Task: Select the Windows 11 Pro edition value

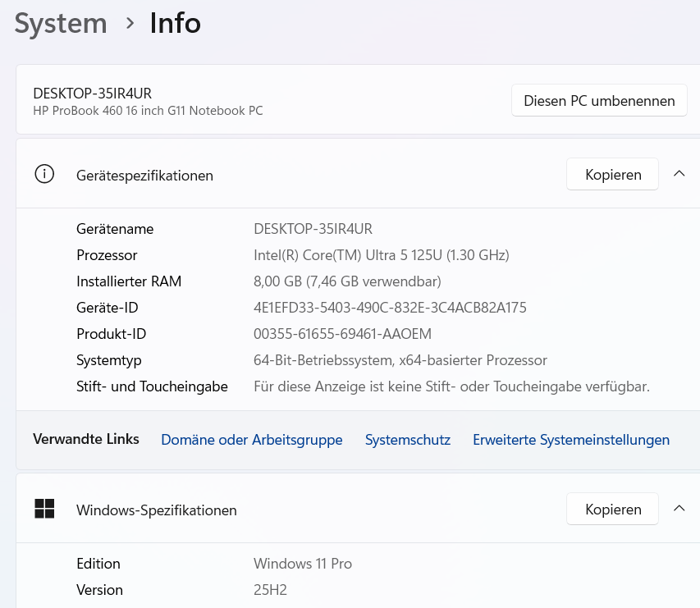Action: pos(303,564)
